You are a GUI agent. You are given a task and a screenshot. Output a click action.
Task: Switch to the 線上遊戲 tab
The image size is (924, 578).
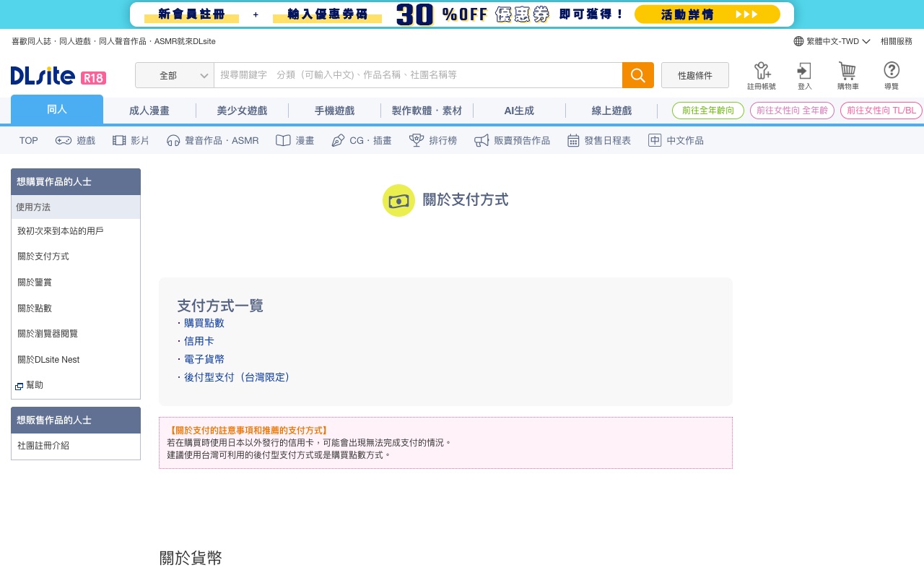click(x=611, y=111)
